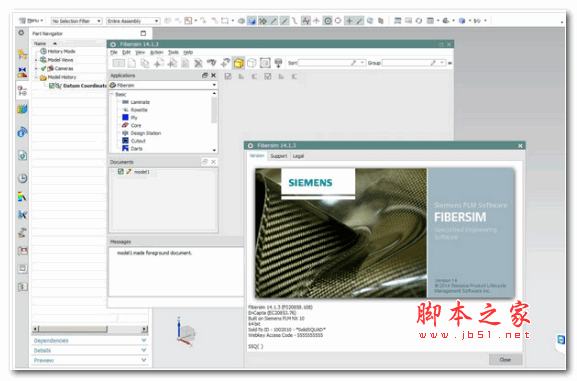
Task: Open the History clock icon in NX sidebar
Action: click(x=22, y=179)
